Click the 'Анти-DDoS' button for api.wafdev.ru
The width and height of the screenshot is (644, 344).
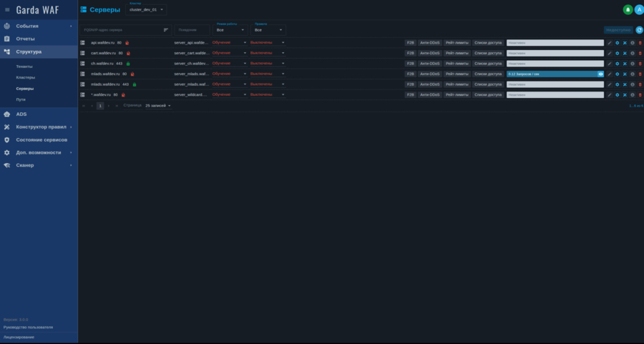(x=429, y=43)
